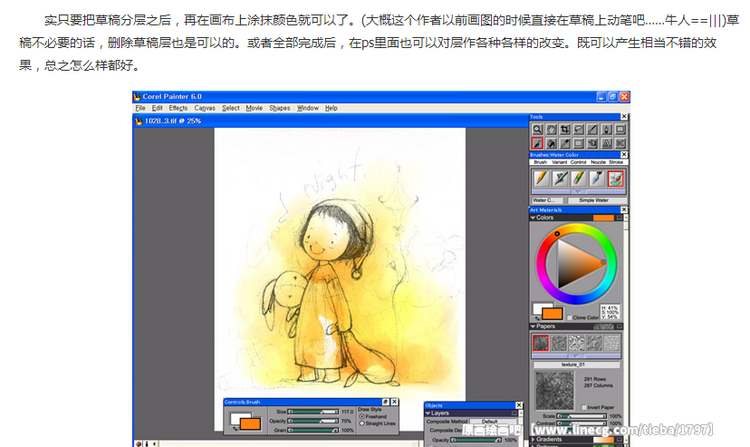Select the Pen shape tool next to Lasso
The width and height of the screenshot is (750, 447).
tap(607, 130)
